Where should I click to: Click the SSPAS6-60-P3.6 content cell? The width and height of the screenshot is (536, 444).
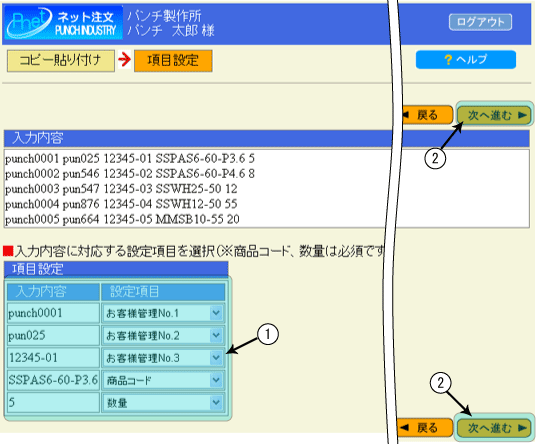coord(53,380)
